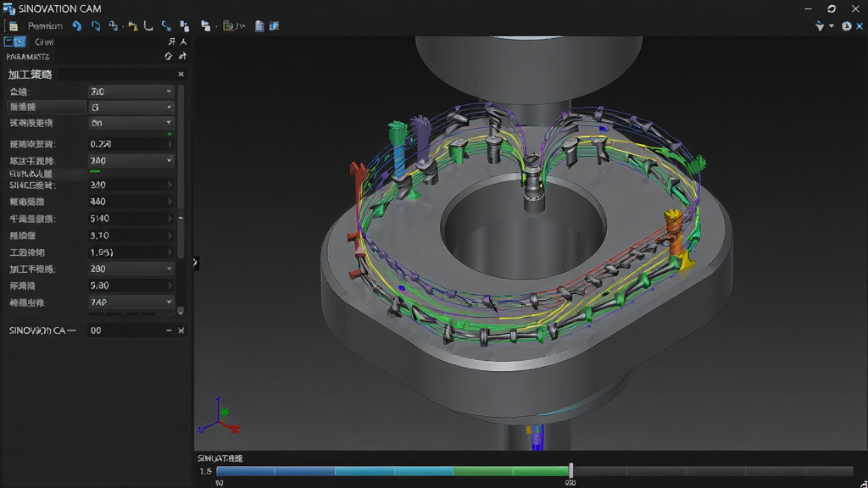Screen dimensions: 868x488
Task: Click the pin icon in the Girol row
Action: [x=171, y=42]
